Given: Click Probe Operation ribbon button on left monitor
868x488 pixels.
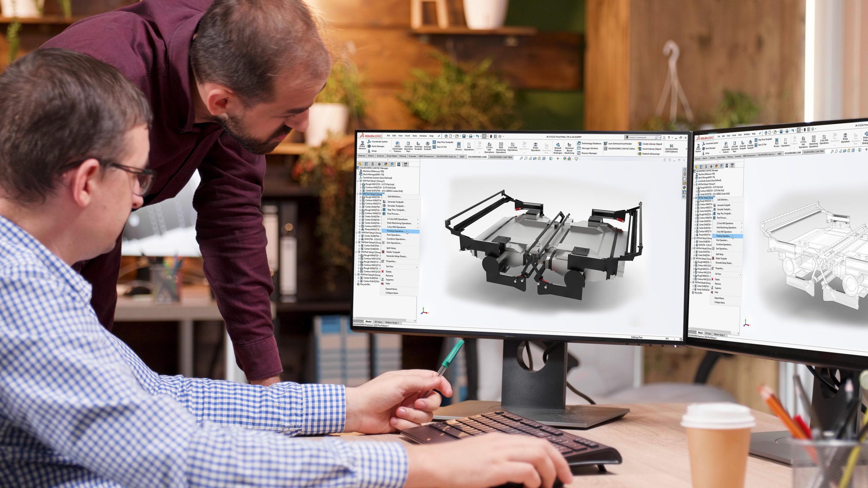Looking at the screenshot, I should click(x=536, y=147).
